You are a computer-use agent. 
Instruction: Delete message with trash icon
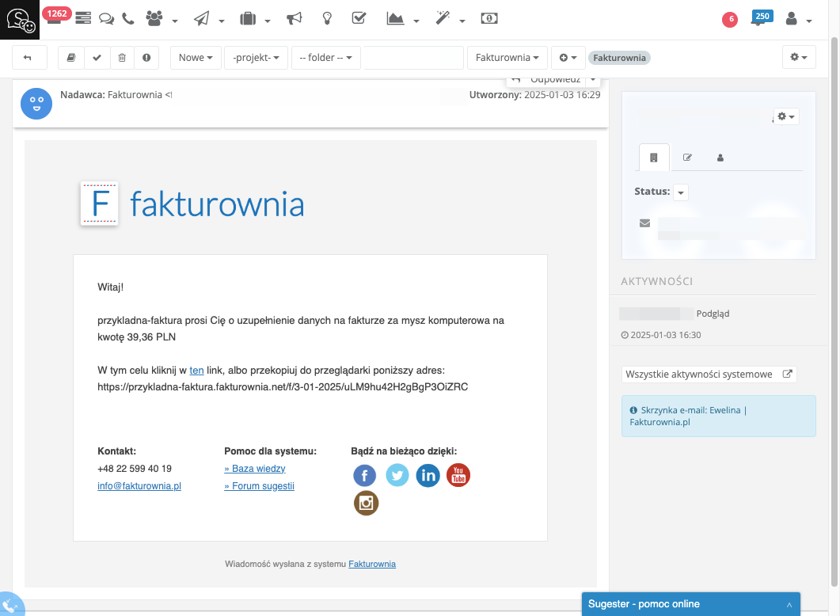pos(122,57)
